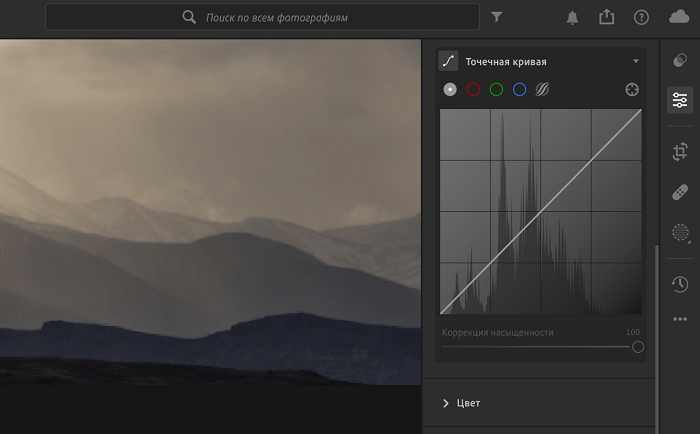Screen dimensions: 700x434
Task: Click the Поиск по всем фотографиям field
Action: [262, 17]
